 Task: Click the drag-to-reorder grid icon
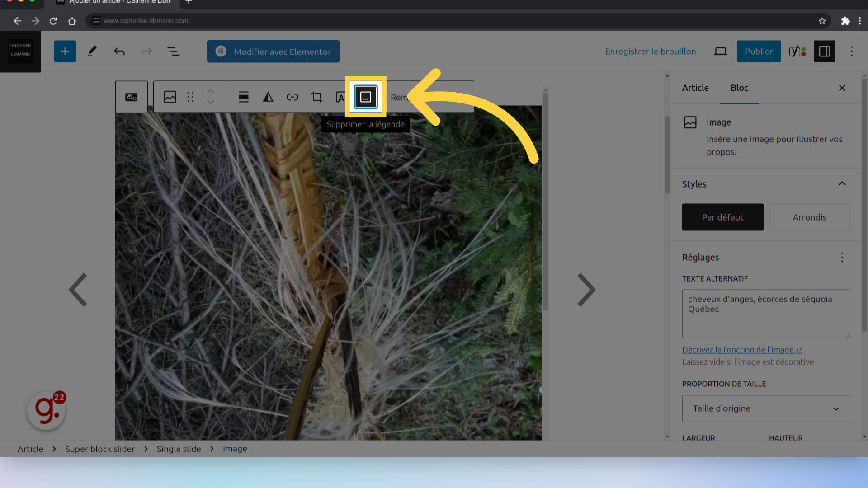(x=191, y=97)
